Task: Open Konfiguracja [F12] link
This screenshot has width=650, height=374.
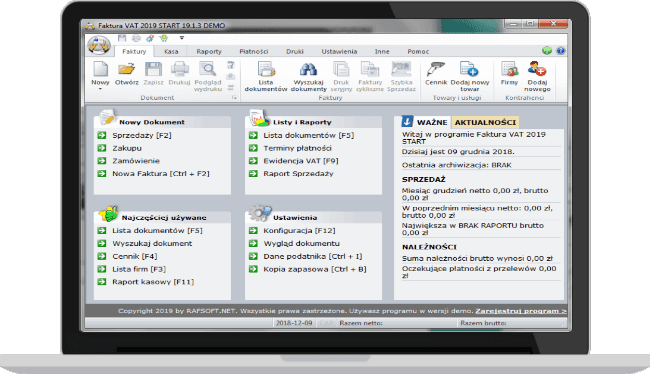Action: click(x=299, y=231)
